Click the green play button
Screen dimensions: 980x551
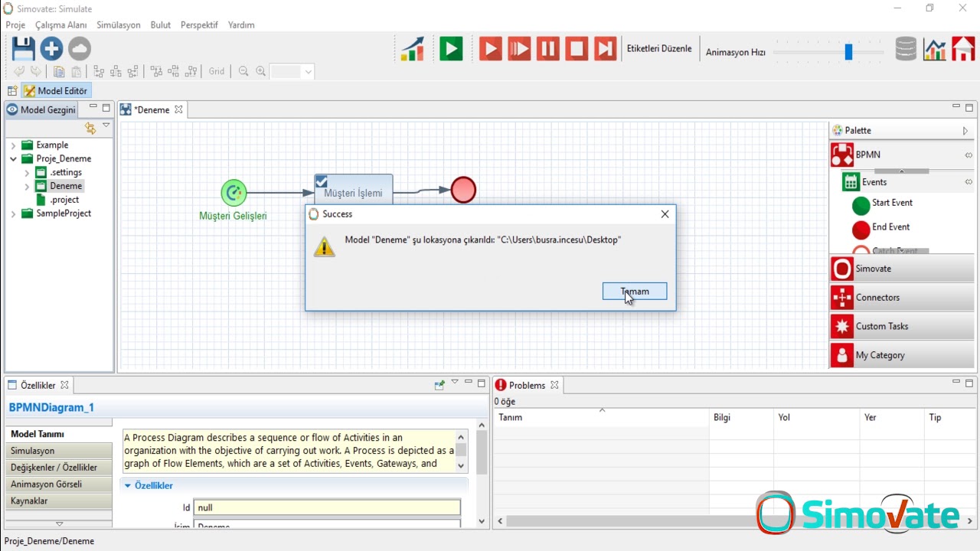click(451, 49)
